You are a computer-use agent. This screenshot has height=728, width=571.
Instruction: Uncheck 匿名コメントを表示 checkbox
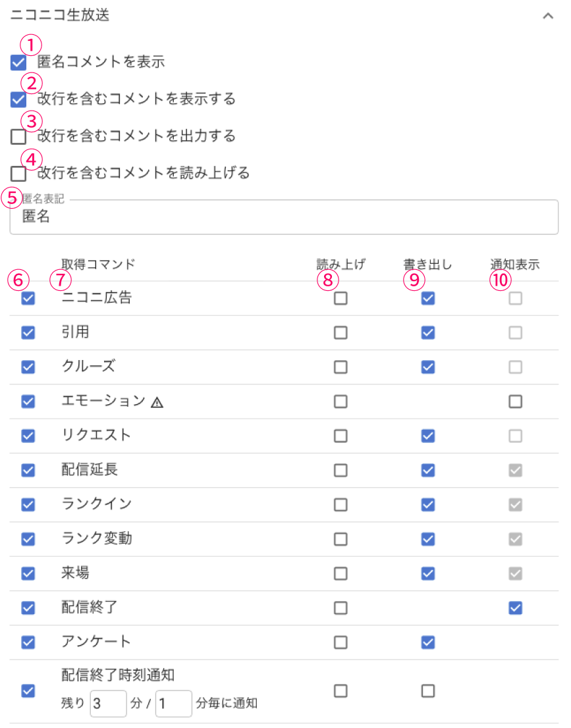pyautogui.click(x=18, y=63)
